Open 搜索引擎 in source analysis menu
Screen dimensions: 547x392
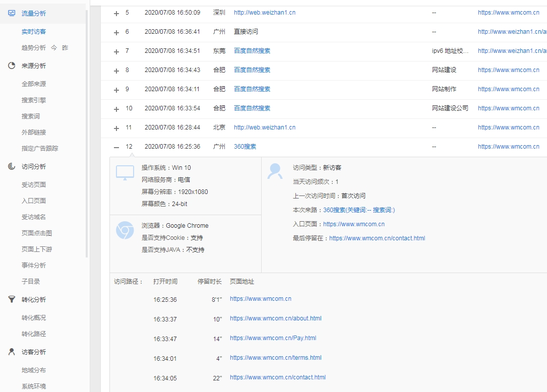(34, 100)
